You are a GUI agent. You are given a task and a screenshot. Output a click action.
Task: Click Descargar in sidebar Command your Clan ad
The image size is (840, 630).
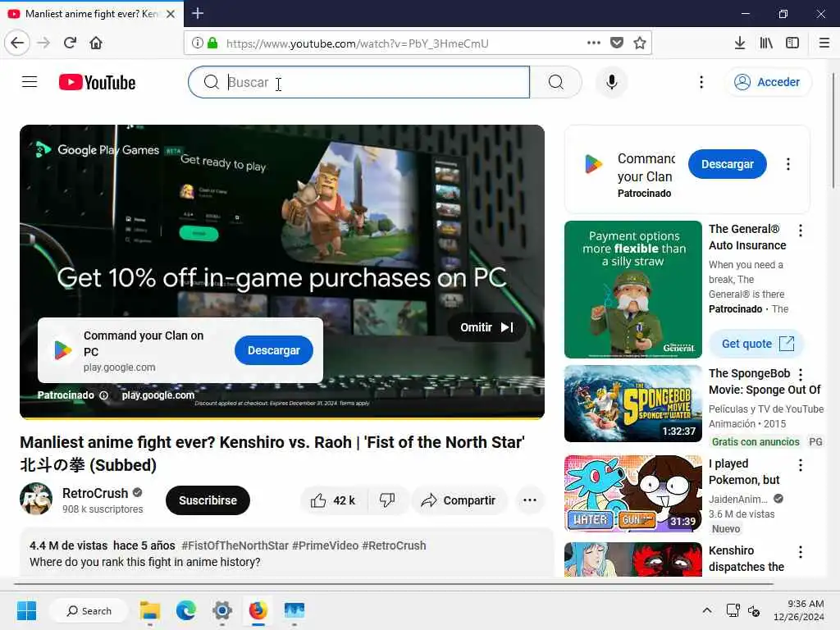728,164
